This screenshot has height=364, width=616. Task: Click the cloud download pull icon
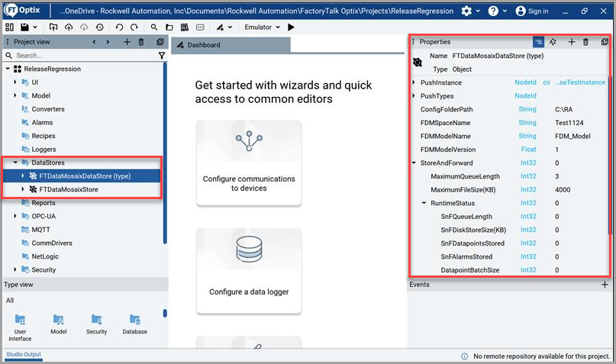(84, 27)
